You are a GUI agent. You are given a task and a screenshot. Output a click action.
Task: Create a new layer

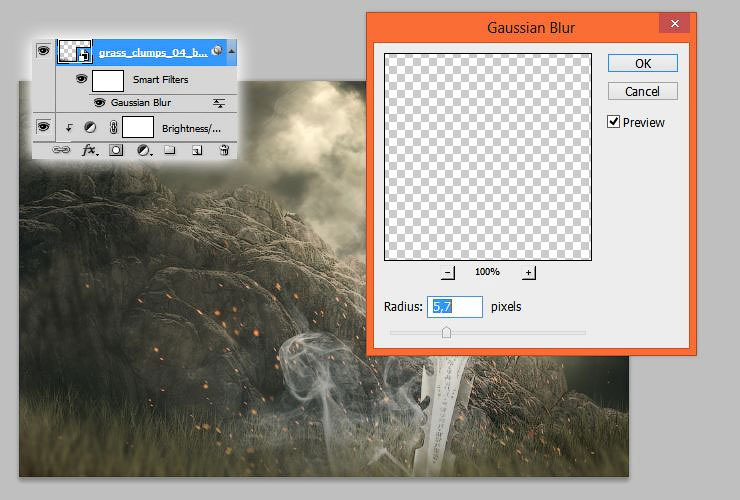197,151
